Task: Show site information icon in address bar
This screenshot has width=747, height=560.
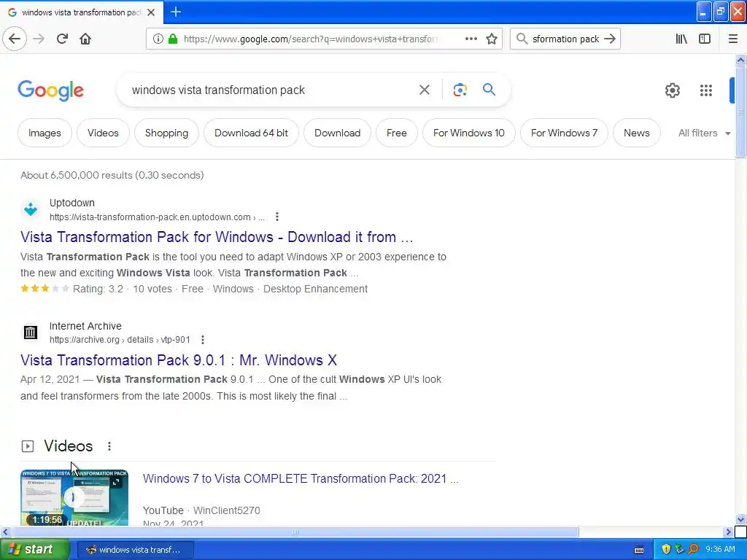Action: pos(158,39)
